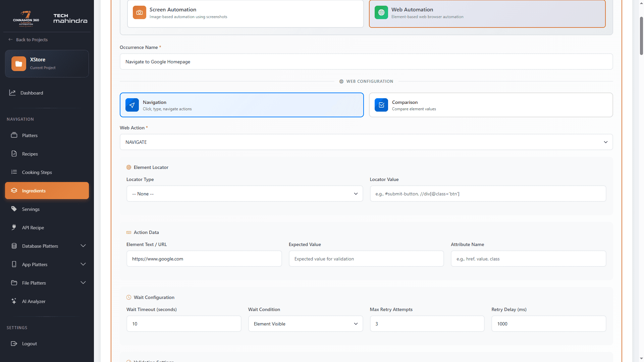Viewport: 644px width, 362px height.
Task: Open the Servings sidebar item
Action: point(47,209)
